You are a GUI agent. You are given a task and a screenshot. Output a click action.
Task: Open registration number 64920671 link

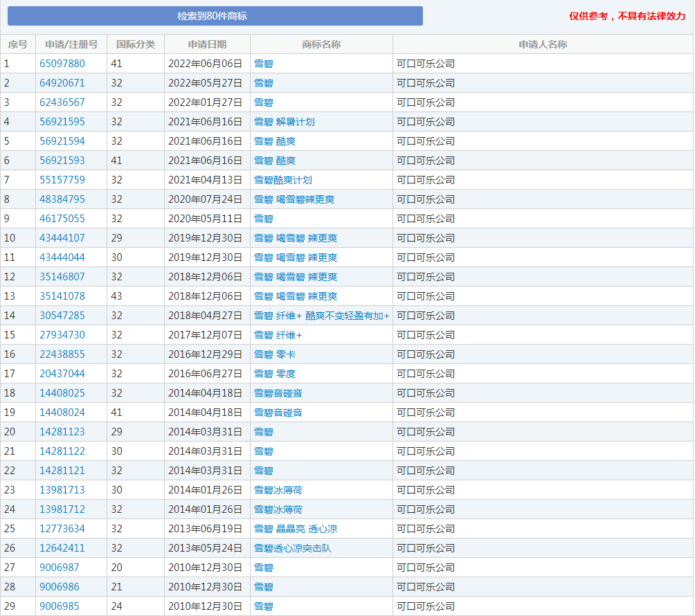coord(62,83)
